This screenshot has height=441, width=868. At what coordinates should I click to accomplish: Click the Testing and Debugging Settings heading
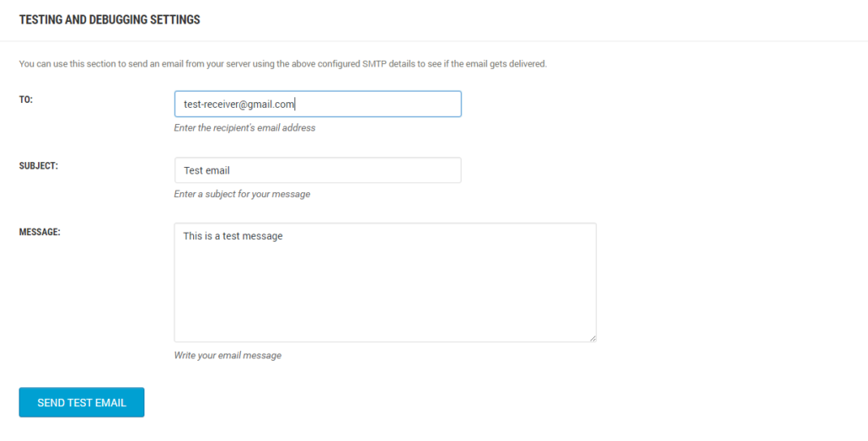[x=110, y=20]
